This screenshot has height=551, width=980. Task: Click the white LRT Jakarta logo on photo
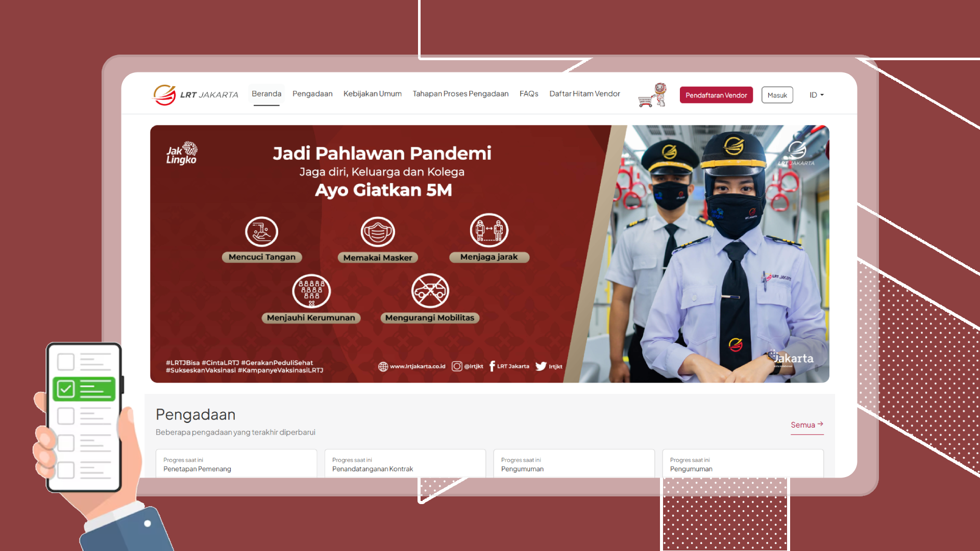click(x=796, y=154)
